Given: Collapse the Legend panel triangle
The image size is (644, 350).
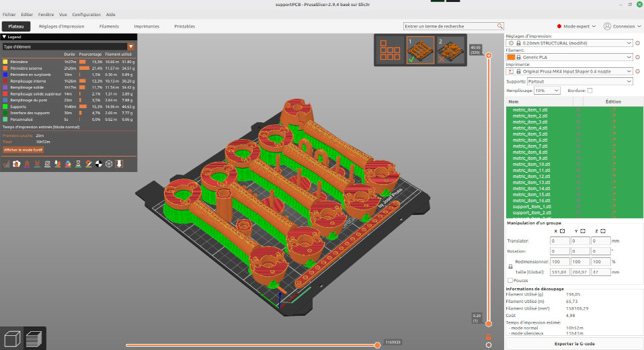Looking at the screenshot, I should click(4, 37).
